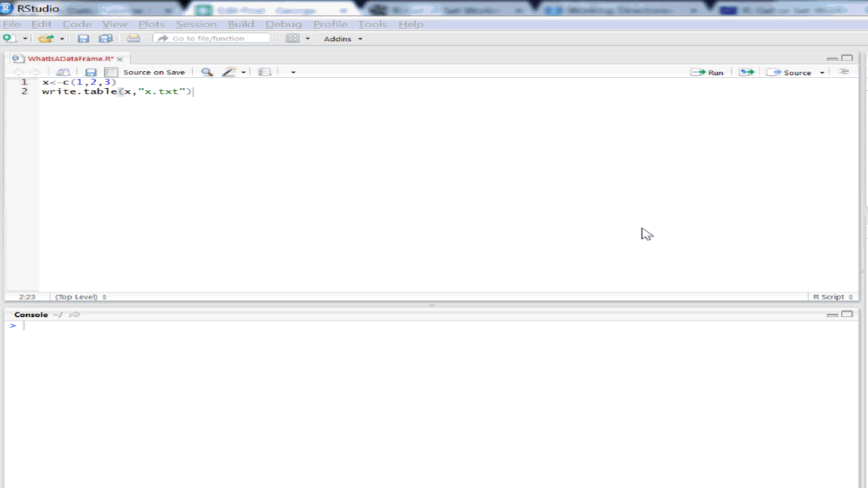Maximize the Console pane
Viewport: 868px width, 488px height.
click(x=847, y=314)
